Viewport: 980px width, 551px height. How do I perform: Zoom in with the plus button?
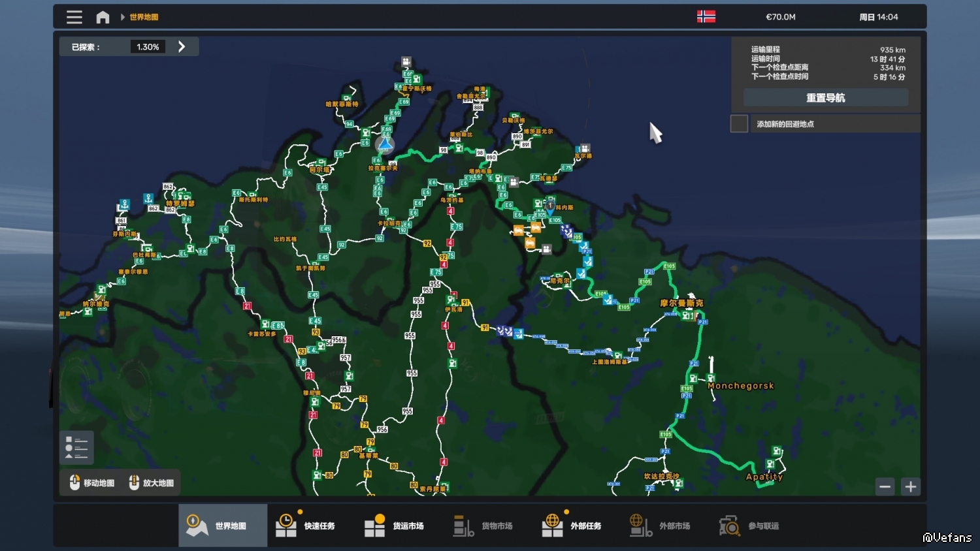point(910,486)
